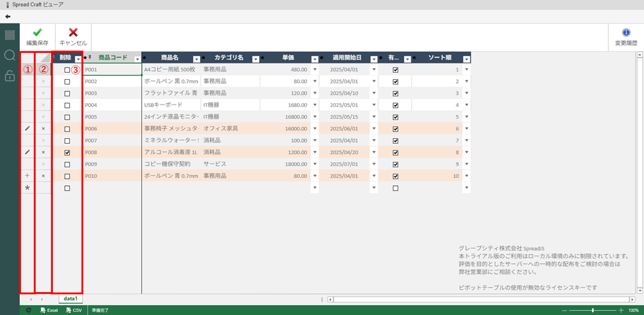Open the list menu icon in sidebar
The image size is (644, 315).
[x=10, y=35]
